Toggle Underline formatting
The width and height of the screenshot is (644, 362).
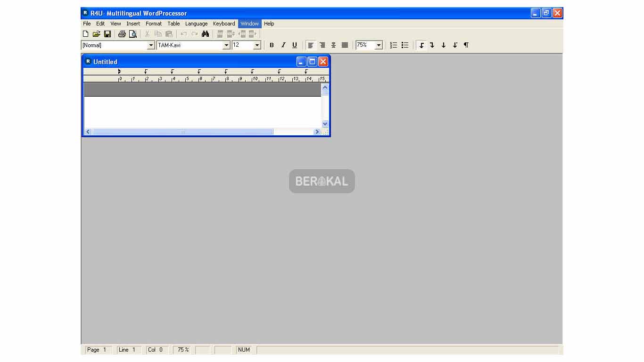(x=295, y=45)
